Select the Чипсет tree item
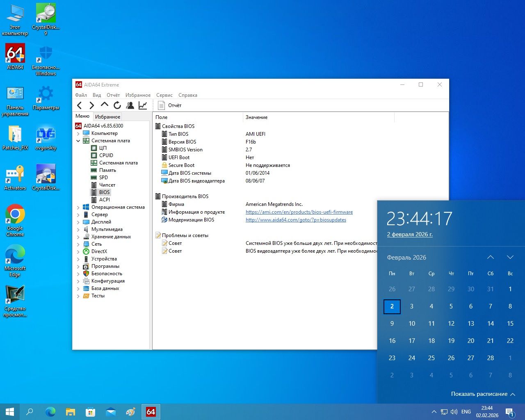 107,185
